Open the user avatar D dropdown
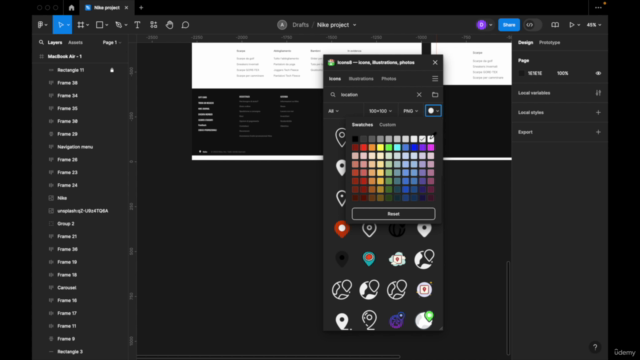 pyautogui.click(x=484, y=25)
